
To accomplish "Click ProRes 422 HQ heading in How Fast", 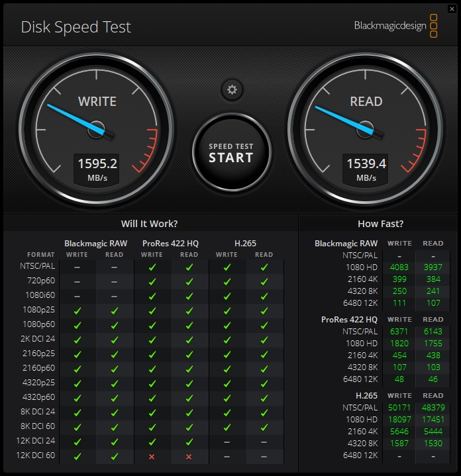I will coord(349,319).
